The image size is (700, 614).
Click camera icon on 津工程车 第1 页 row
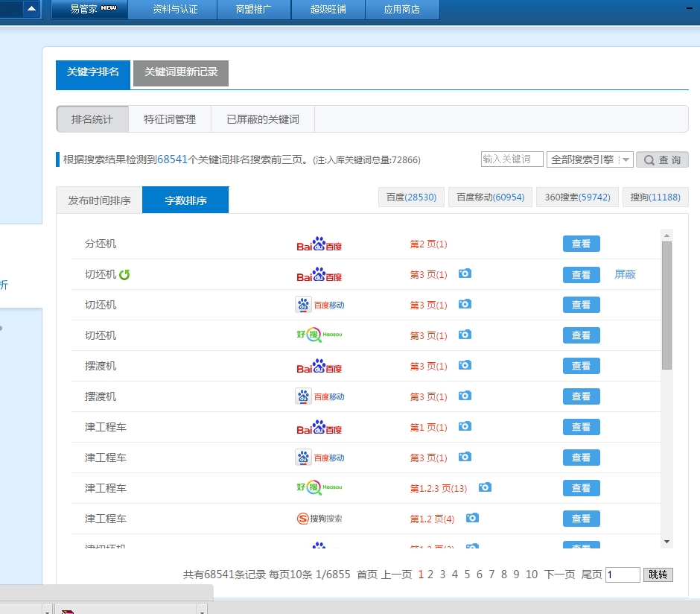(465, 426)
